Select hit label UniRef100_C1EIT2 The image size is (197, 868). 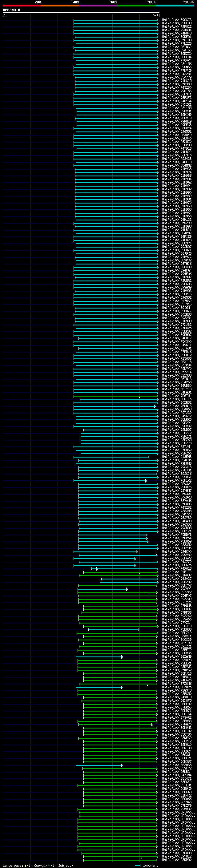[x=177, y=572]
